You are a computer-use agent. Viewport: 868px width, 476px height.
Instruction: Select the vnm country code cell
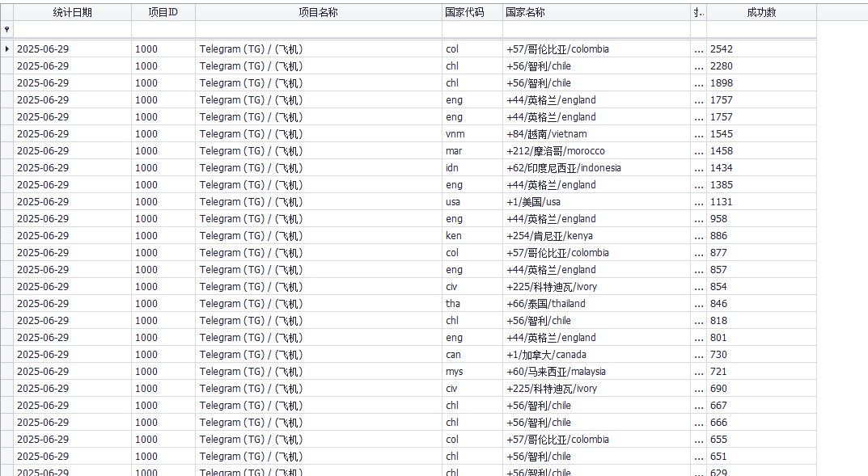[472, 134]
